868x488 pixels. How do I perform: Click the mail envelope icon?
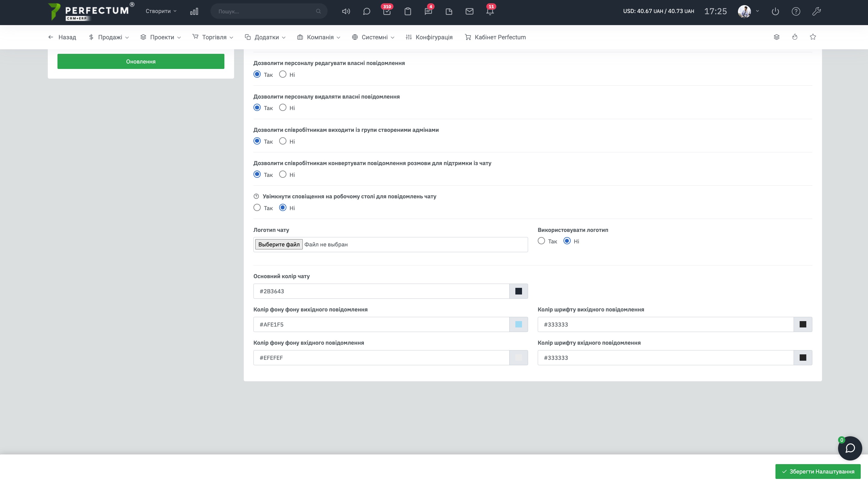469,11
